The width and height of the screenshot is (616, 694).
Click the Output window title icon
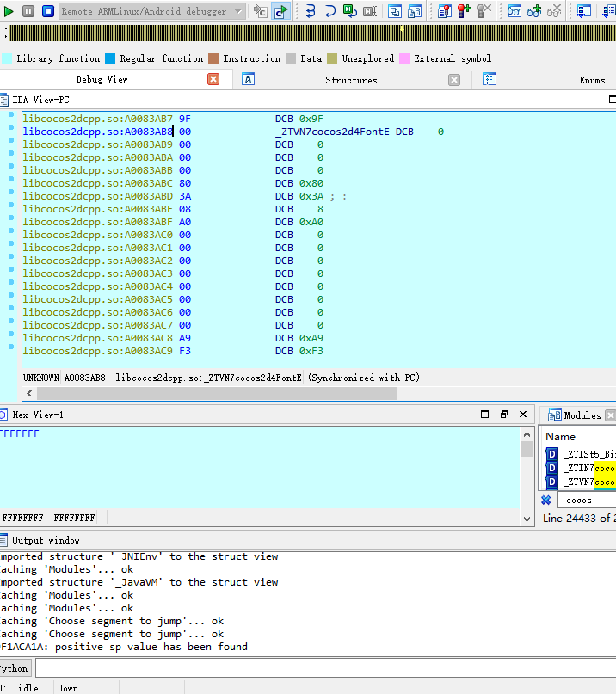[4, 540]
